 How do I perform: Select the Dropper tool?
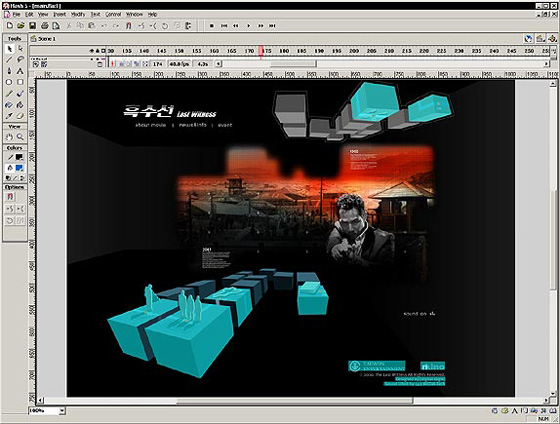point(10,116)
